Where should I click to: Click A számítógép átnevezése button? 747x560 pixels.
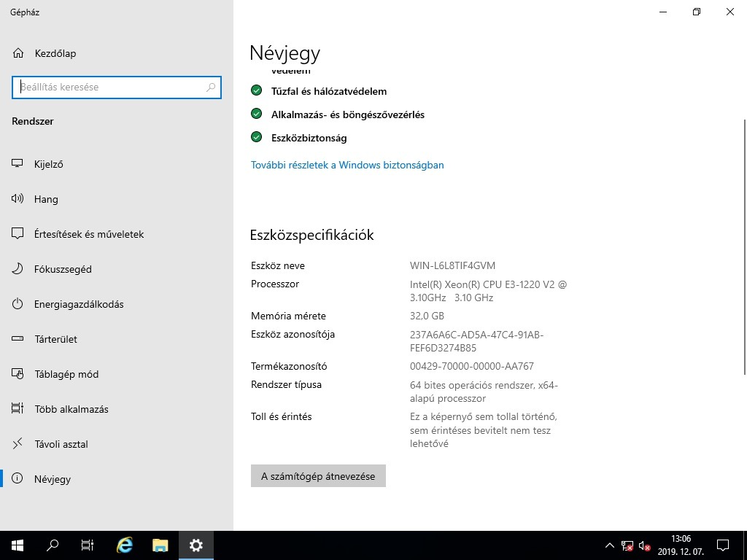coord(318,476)
